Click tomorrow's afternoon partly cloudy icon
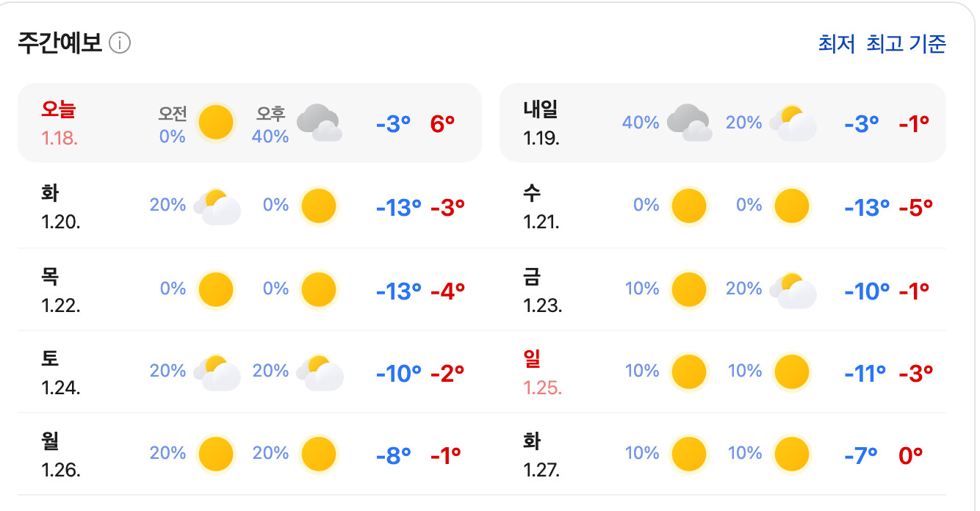 (x=793, y=123)
